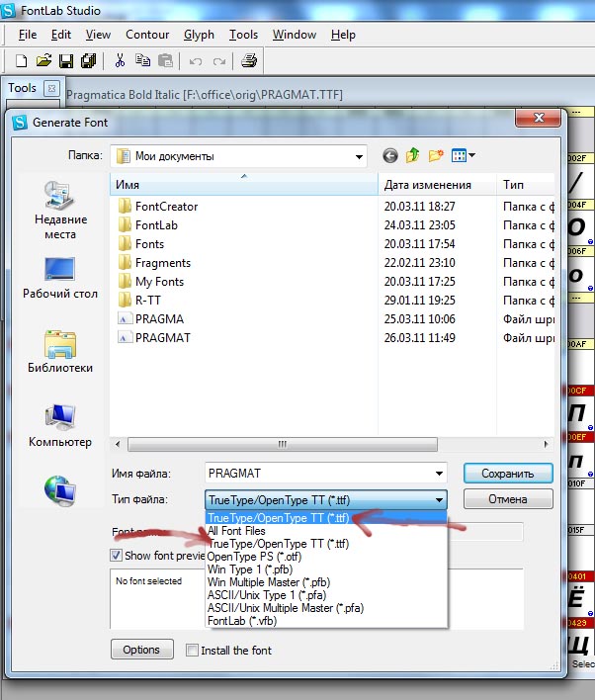Open the File menu

coord(28,35)
